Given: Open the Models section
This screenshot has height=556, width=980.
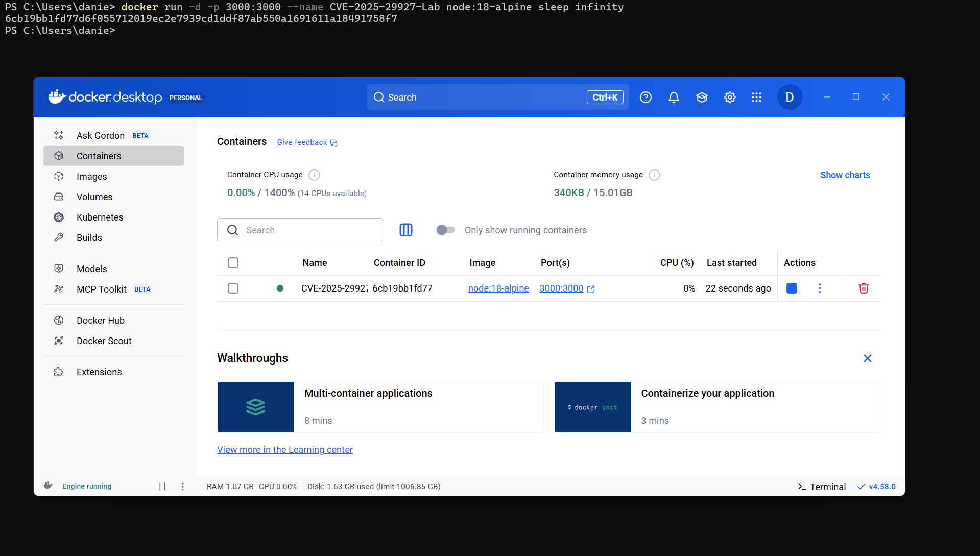Looking at the screenshot, I should tap(113, 269).
